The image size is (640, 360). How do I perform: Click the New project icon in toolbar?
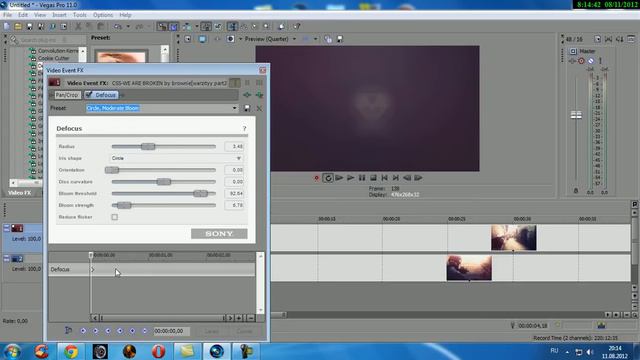coord(7,27)
